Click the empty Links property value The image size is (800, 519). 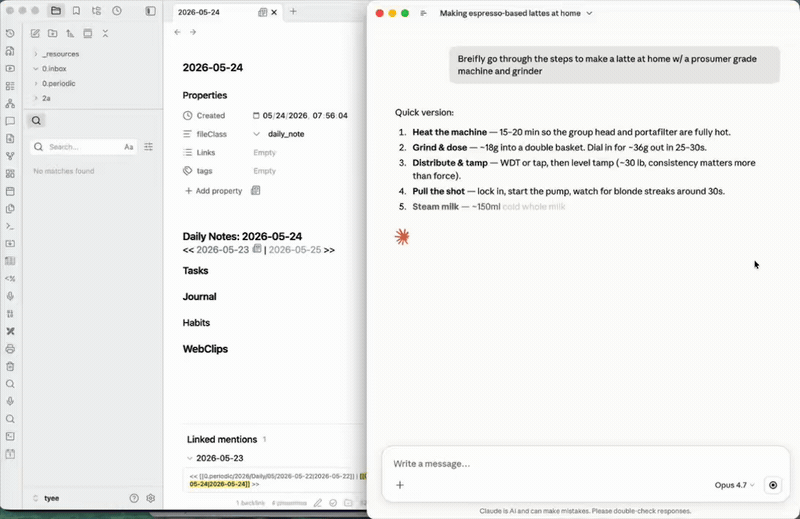(x=264, y=153)
